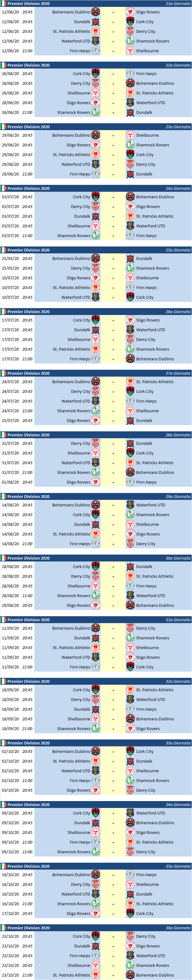Select Derry City crest in 31a Giornata
This screenshot has height=980, width=192.
(130, 628)
